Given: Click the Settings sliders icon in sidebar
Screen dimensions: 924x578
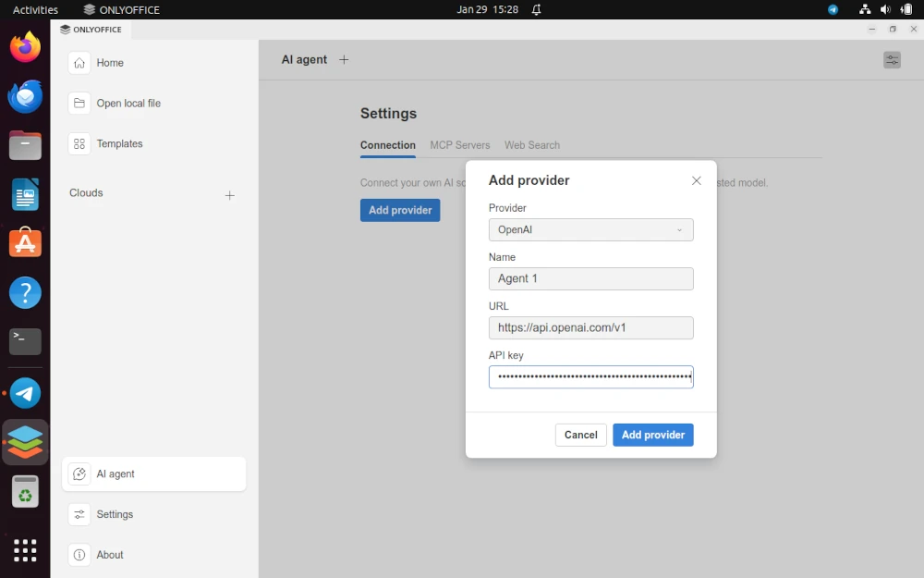Looking at the screenshot, I should click(81, 514).
